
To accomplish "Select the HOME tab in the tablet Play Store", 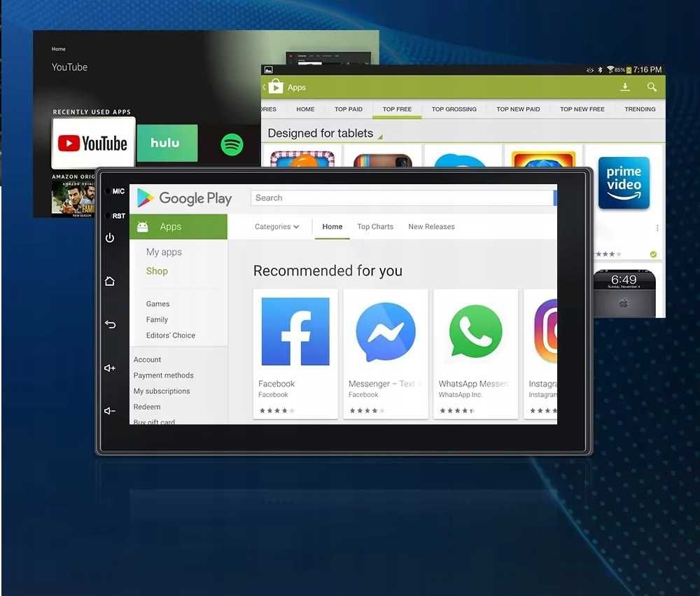I will click(x=305, y=109).
